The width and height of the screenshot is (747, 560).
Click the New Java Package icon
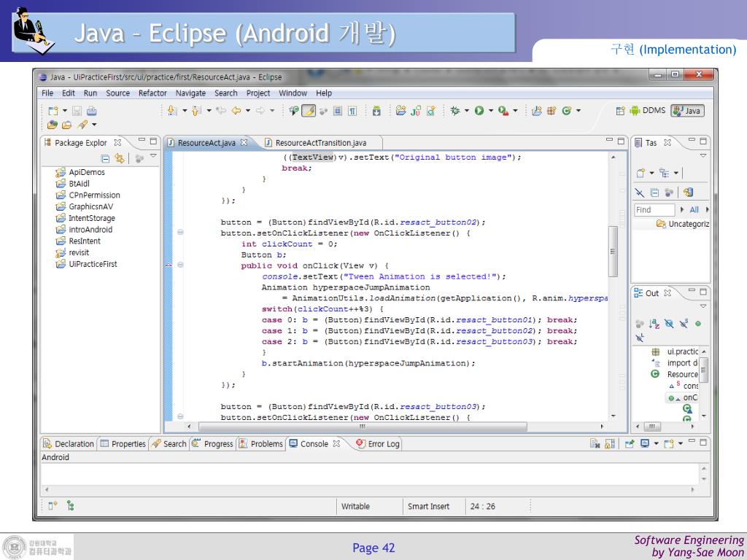pos(551,111)
